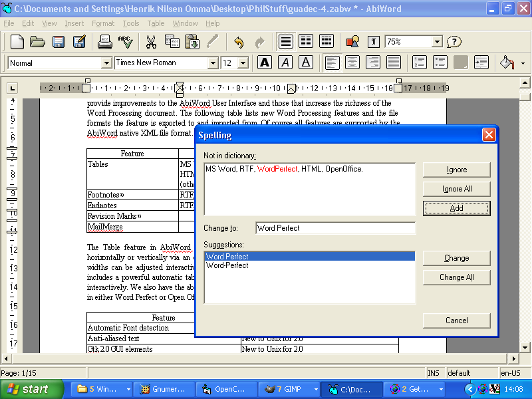This screenshot has height=399, width=532.
Task: Click Ignore All in Spelling dialog
Action: pos(457,189)
